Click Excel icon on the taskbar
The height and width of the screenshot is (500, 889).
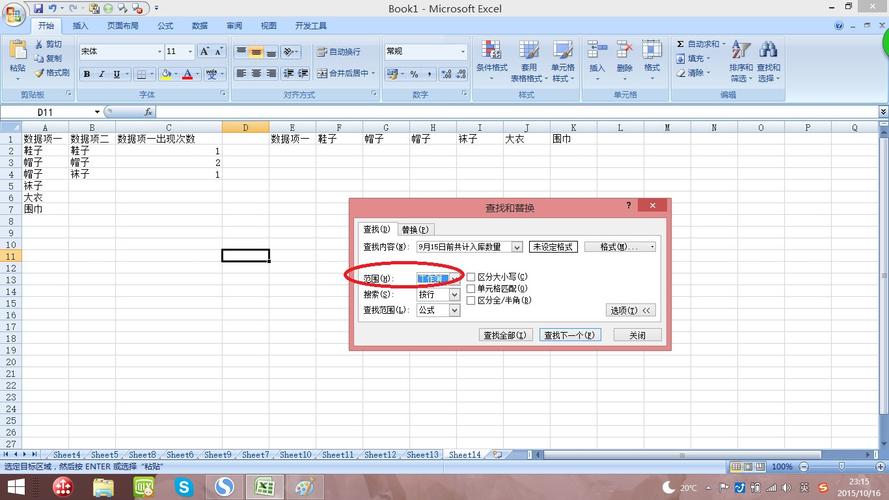point(264,487)
